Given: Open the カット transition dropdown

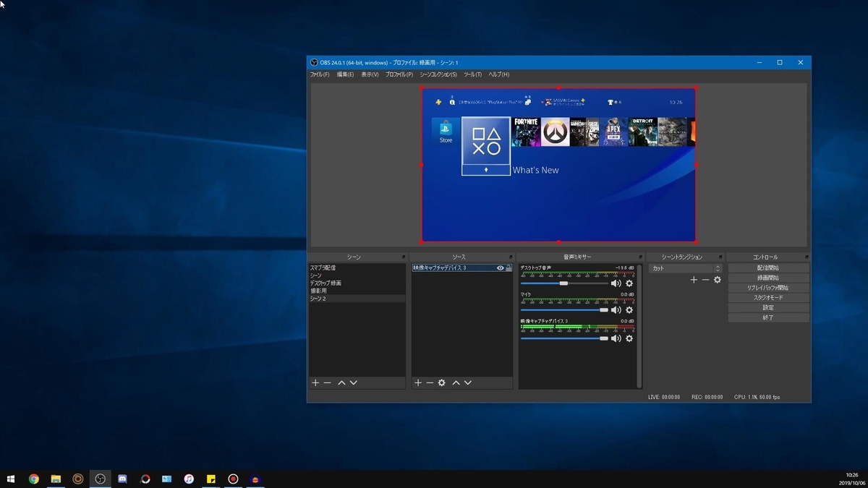Looking at the screenshot, I should click(x=685, y=268).
